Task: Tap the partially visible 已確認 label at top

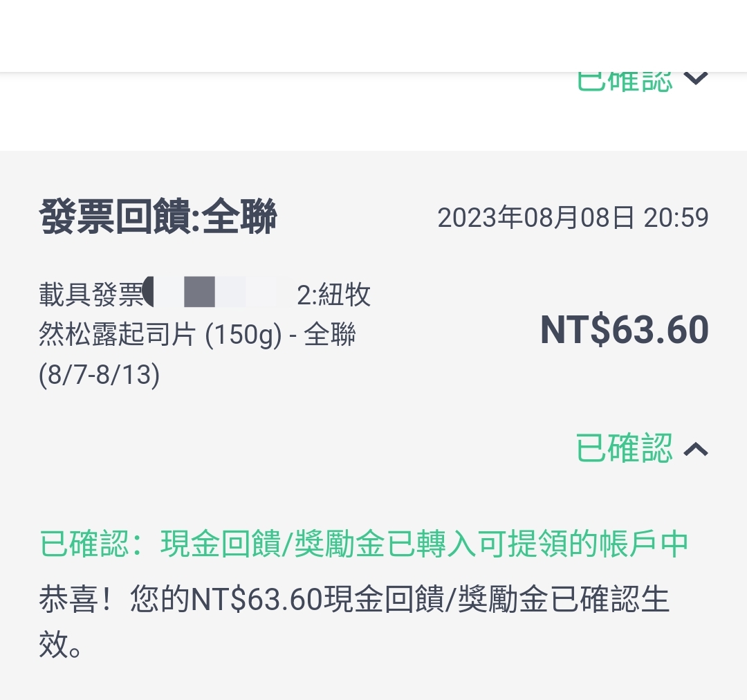Action: click(624, 82)
